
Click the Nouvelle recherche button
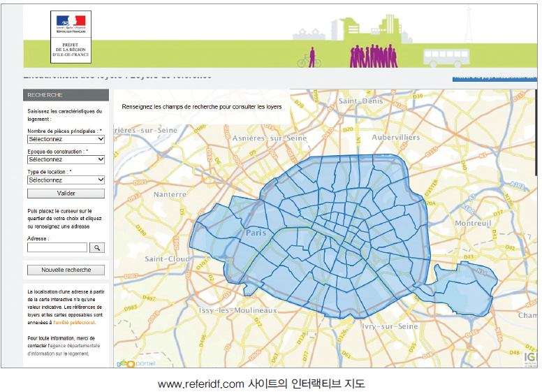click(66, 270)
